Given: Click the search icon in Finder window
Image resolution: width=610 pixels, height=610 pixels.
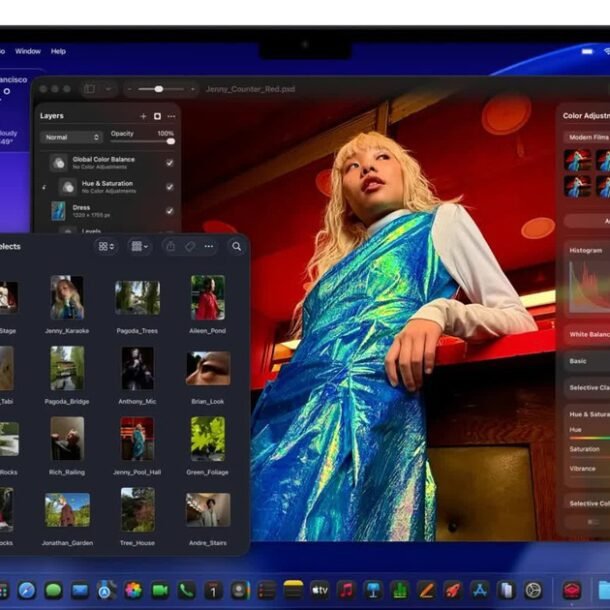Looking at the screenshot, I should (236, 246).
